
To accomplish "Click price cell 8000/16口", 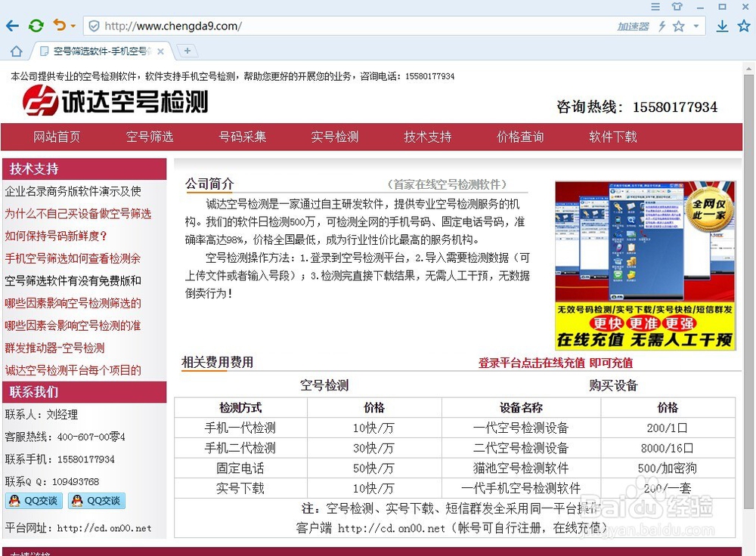I will pos(668,448).
